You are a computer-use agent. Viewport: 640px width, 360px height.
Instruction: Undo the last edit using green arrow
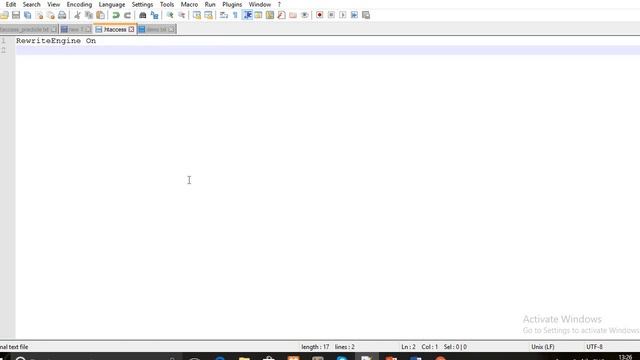click(116, 15)
